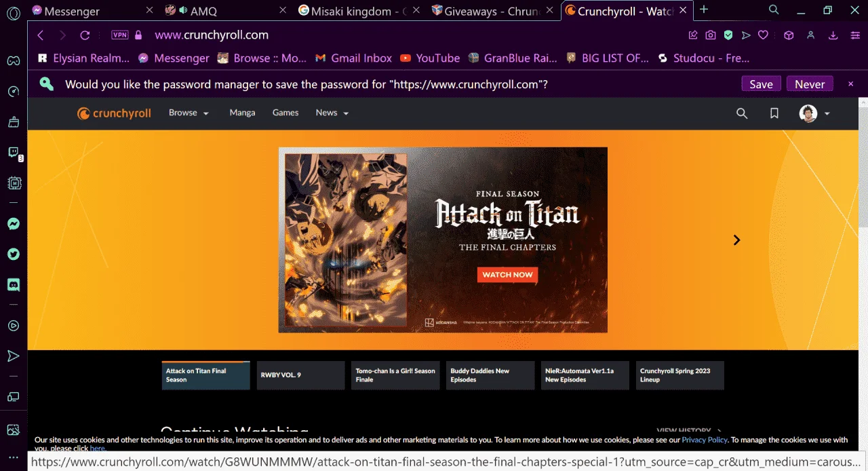Select Buddy Daddies New Episodes card
This screenshot has height=471, width=868.
[x=490, y=375]
